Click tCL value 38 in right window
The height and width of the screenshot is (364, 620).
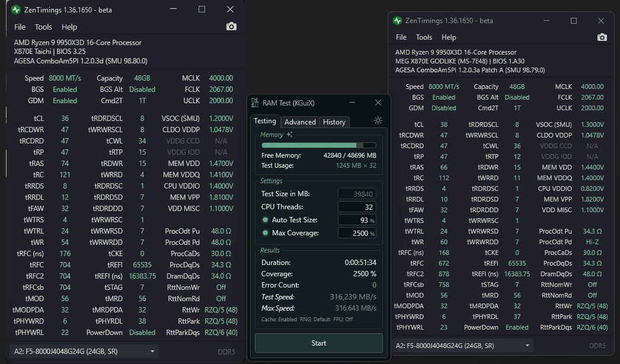pos(443,124)
